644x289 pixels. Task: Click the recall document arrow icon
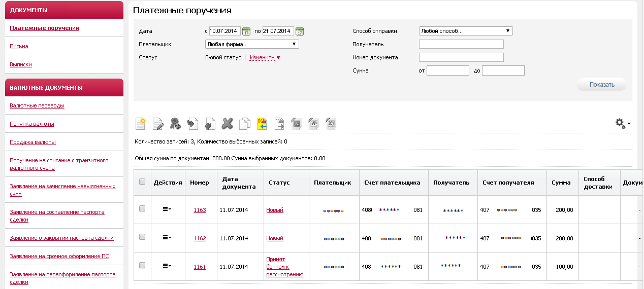(x=210, y=123)
